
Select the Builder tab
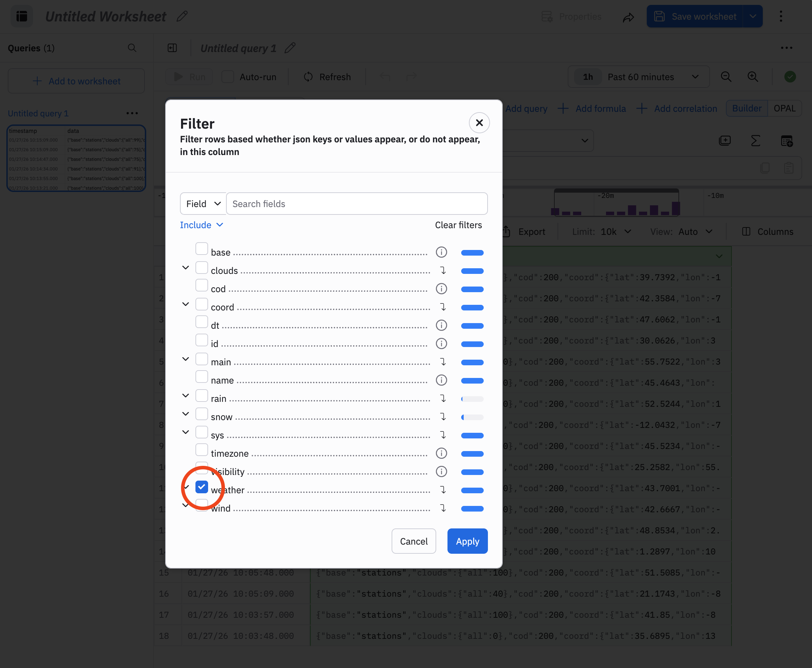pyautogui.click(x=746, y=109)
